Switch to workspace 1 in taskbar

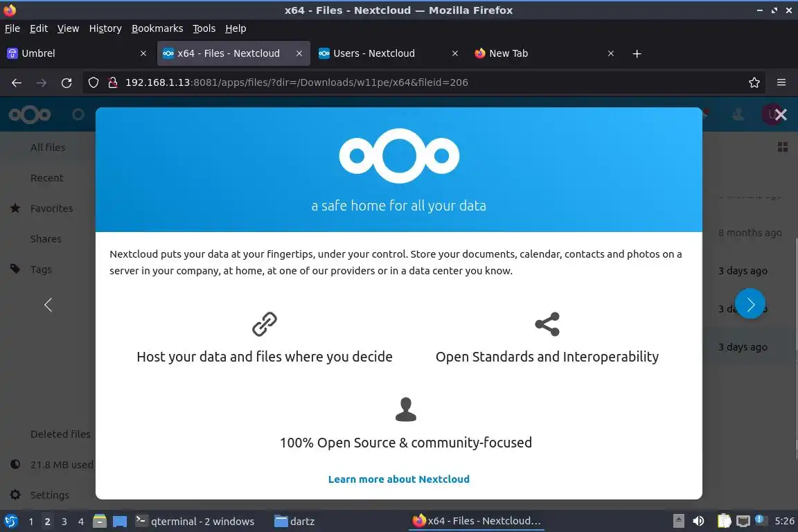pyautogui.click(x=31, y=522)
